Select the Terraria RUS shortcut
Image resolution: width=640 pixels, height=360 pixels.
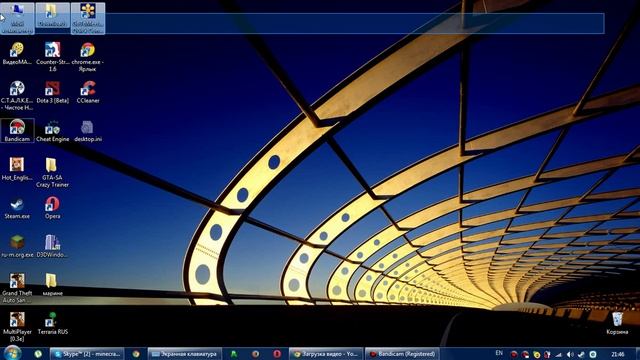pos(52,324)
